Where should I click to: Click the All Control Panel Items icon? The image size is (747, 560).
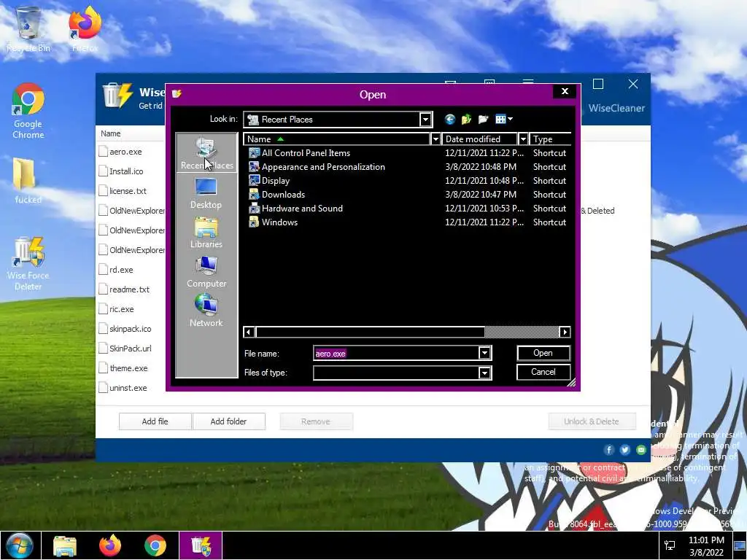254,153
